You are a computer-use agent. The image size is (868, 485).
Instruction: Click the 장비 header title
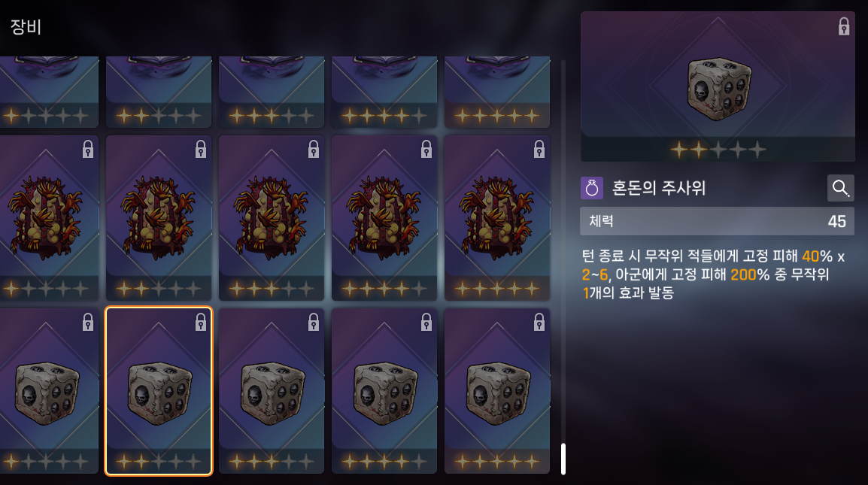(x=26, y=26)
